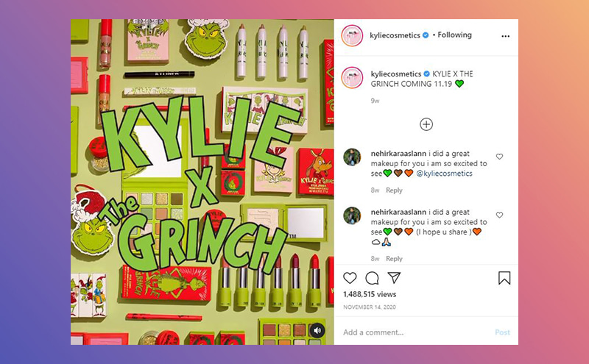Reply to the first comment
The height and width of the screenshot is (364, 589).
tap(394, 190)
